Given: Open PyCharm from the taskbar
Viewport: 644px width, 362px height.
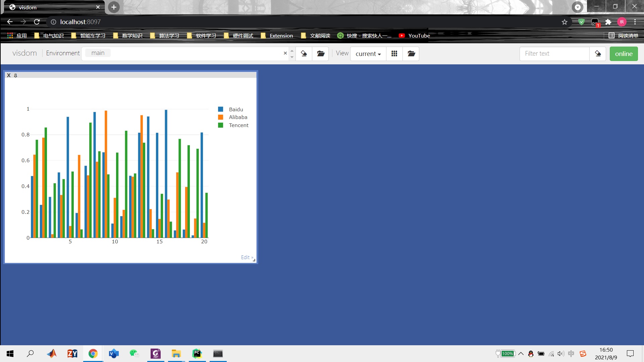Looking at the screenshot, I should coord(197,354).
